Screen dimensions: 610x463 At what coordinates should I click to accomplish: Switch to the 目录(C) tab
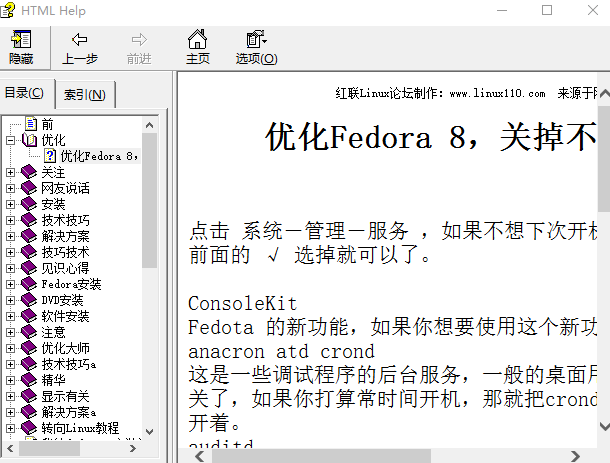point(25,93)
